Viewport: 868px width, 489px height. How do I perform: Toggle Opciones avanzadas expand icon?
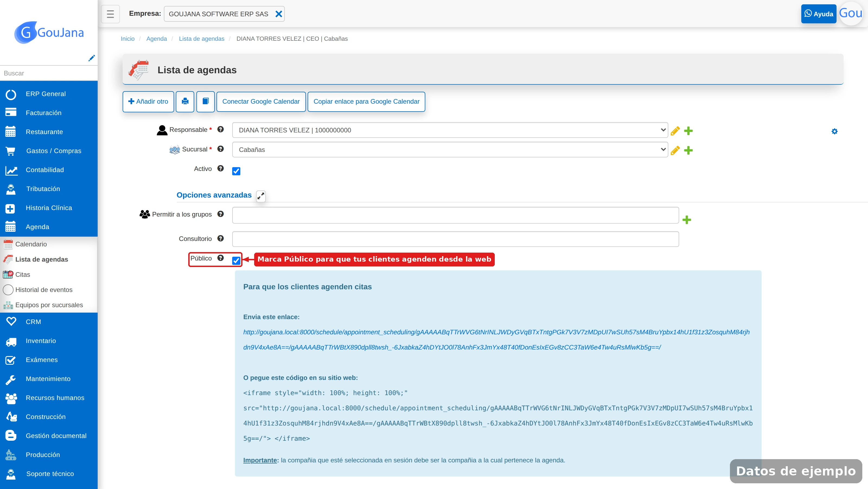click(x=261, y=196)
